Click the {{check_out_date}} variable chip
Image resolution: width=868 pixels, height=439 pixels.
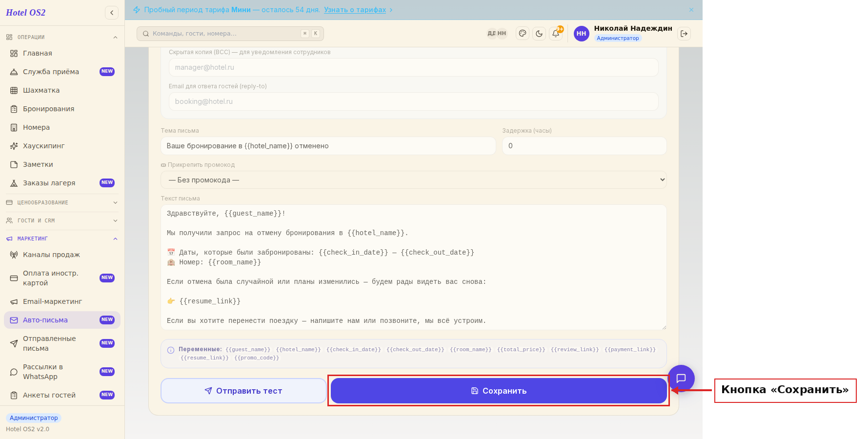[415, 350]
